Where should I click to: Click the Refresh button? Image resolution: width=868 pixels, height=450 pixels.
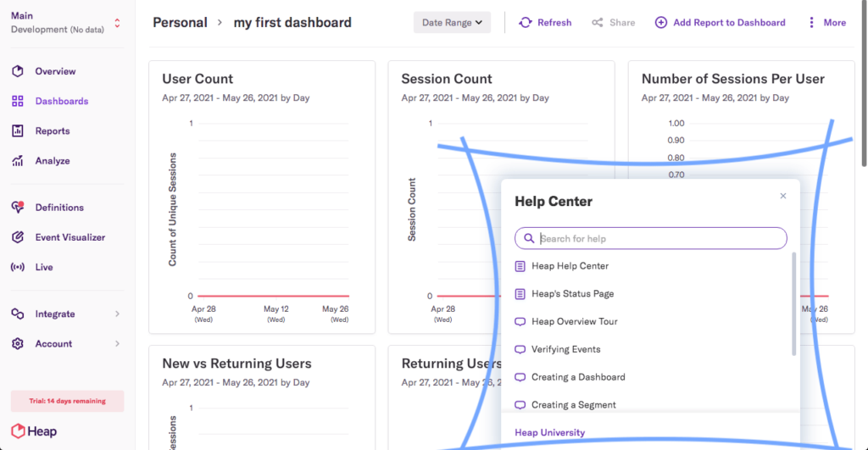(545, 23)
